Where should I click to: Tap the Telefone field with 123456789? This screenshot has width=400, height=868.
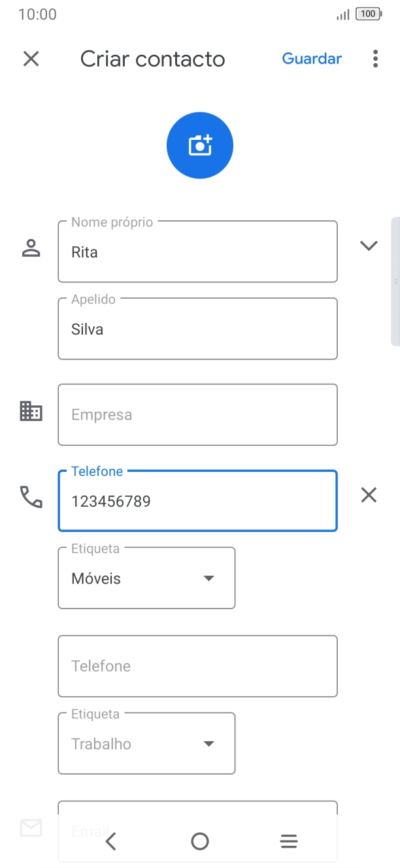click(x=197, y=501)
